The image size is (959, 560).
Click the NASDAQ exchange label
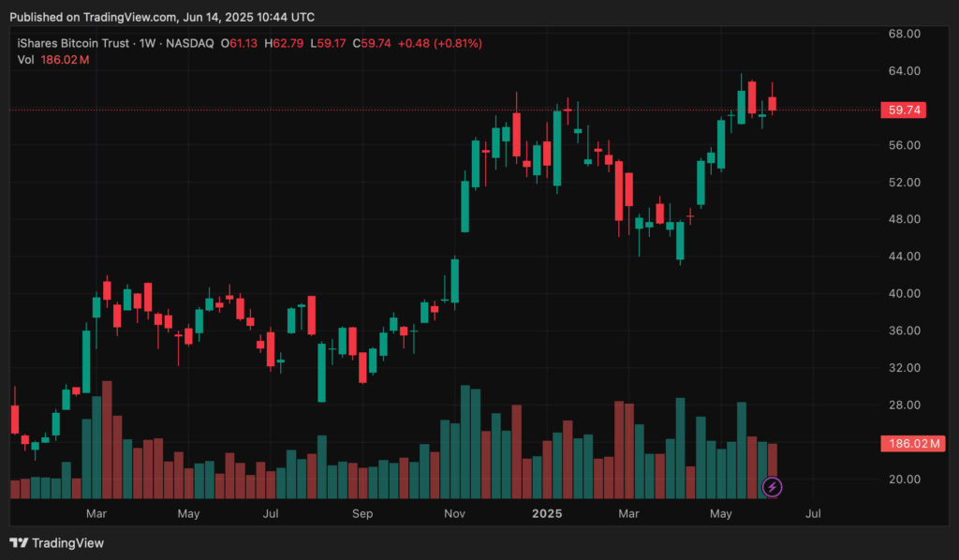(190, 43)
